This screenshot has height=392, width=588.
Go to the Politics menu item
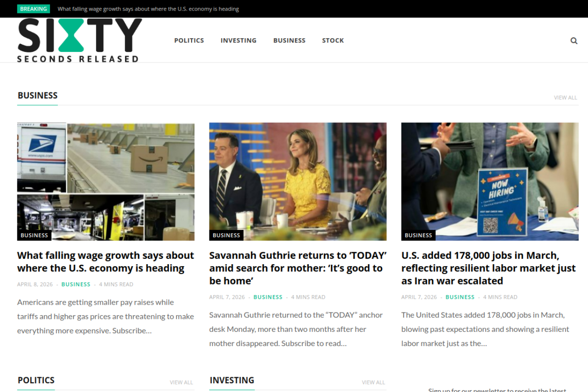tap(189, 40)
